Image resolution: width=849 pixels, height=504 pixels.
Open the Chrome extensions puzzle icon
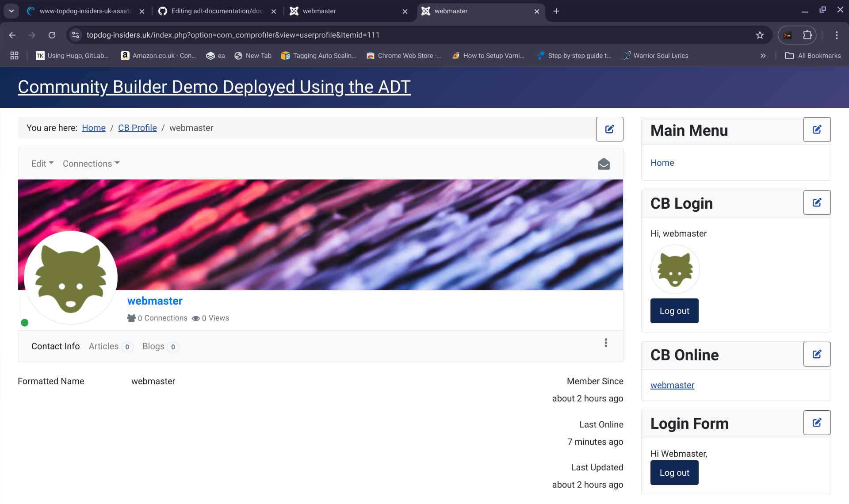coord(807,35)
